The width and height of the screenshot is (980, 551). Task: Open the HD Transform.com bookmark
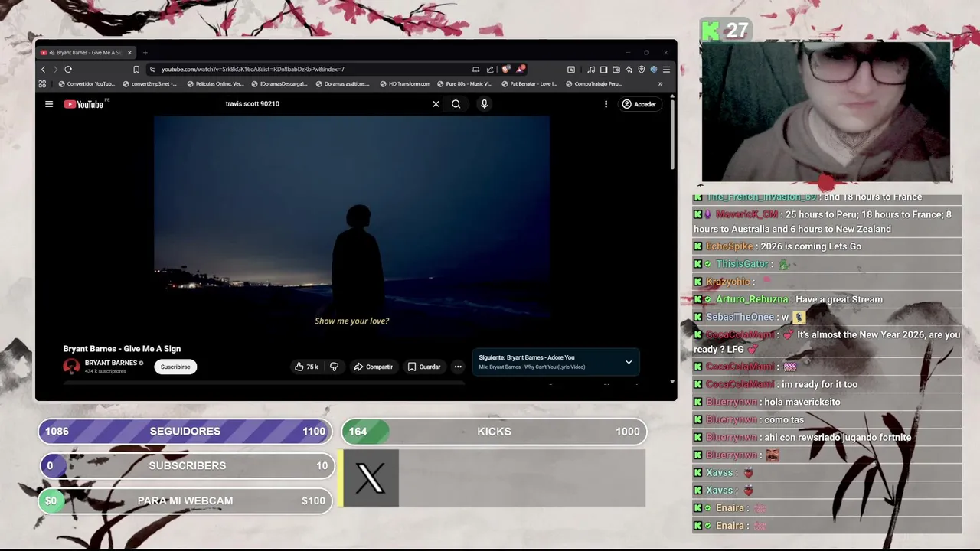(x=405, y=84)
